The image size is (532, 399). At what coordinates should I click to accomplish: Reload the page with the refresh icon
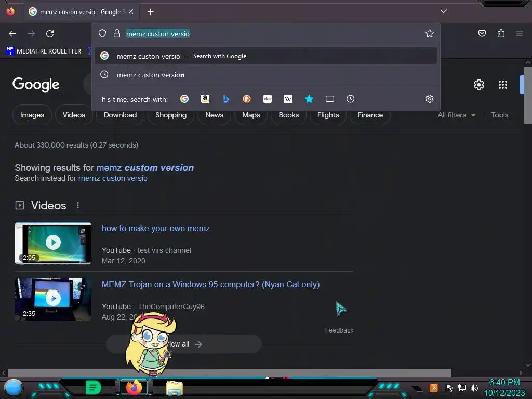tap(50, 34)
